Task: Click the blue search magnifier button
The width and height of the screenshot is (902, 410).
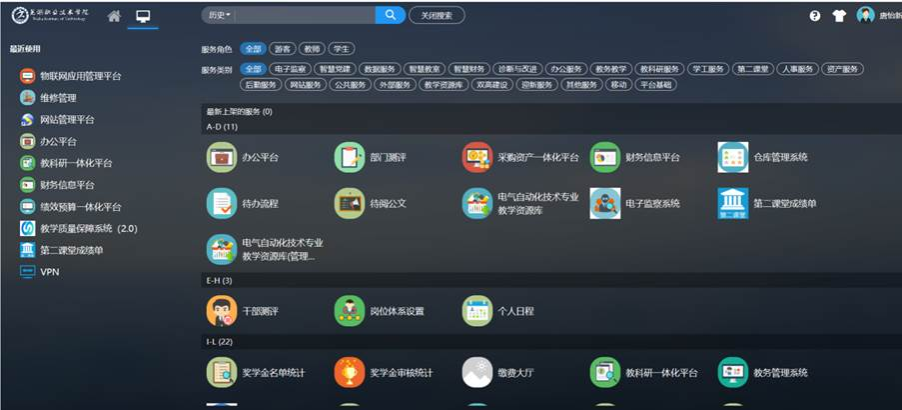Action: click(389, 15)
